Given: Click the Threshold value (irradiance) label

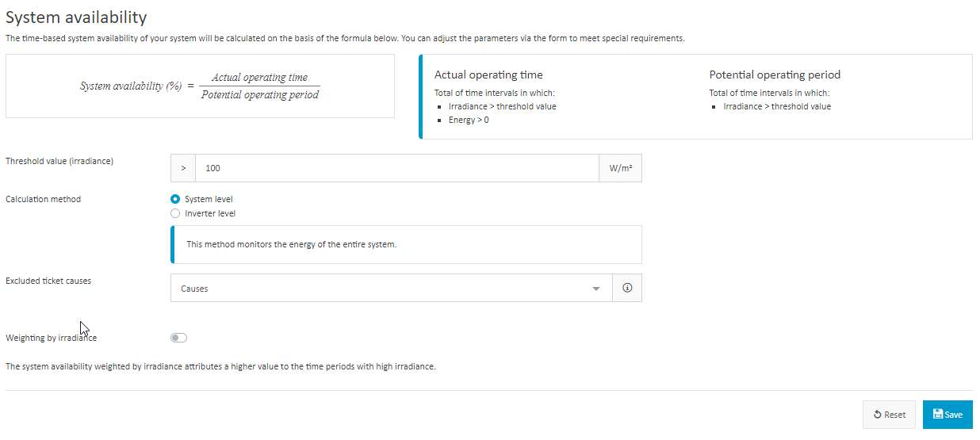Looking at the screenshot, I should (x=59, y=161).
